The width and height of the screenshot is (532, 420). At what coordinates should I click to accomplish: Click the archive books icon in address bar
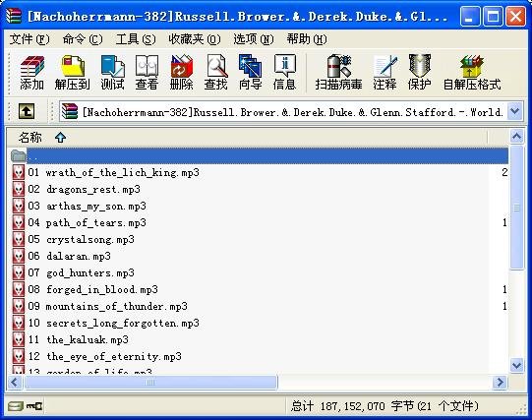pos(70,111)
